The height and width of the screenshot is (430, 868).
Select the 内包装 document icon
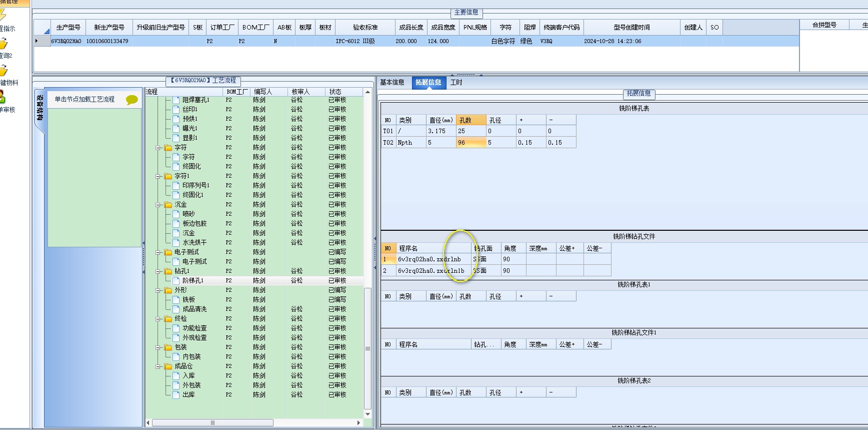coord(176,356)
